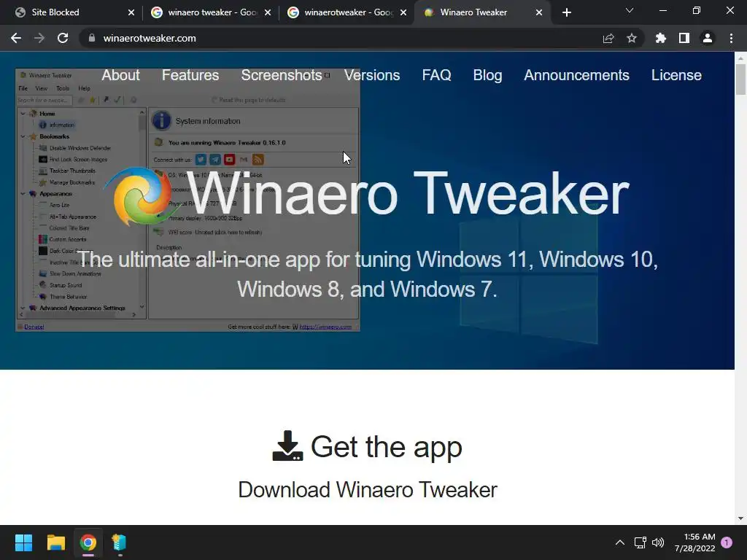This screenshot has height=560, width=747.
Task: Open File Explorer from the taskbar
Action: click(55, 542)
